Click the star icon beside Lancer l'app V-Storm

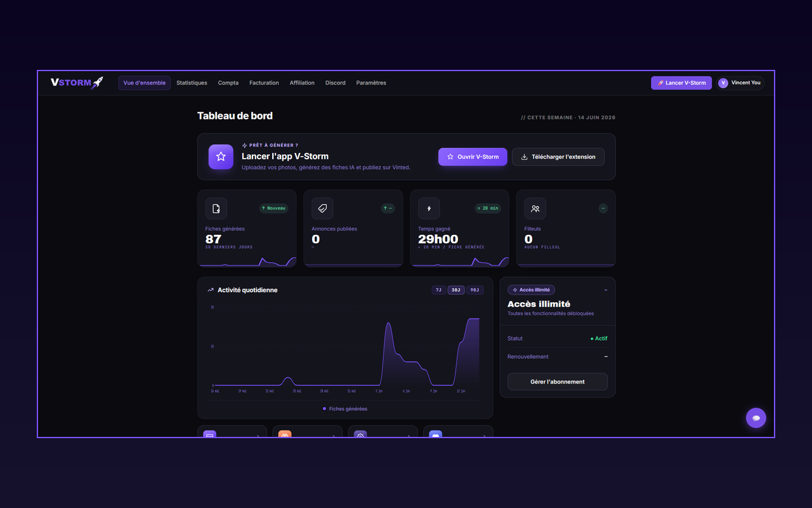pos(221,157)
